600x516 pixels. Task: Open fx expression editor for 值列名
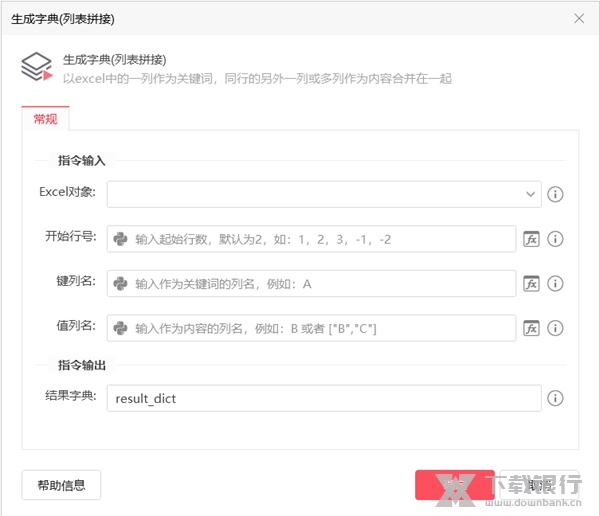532,328
